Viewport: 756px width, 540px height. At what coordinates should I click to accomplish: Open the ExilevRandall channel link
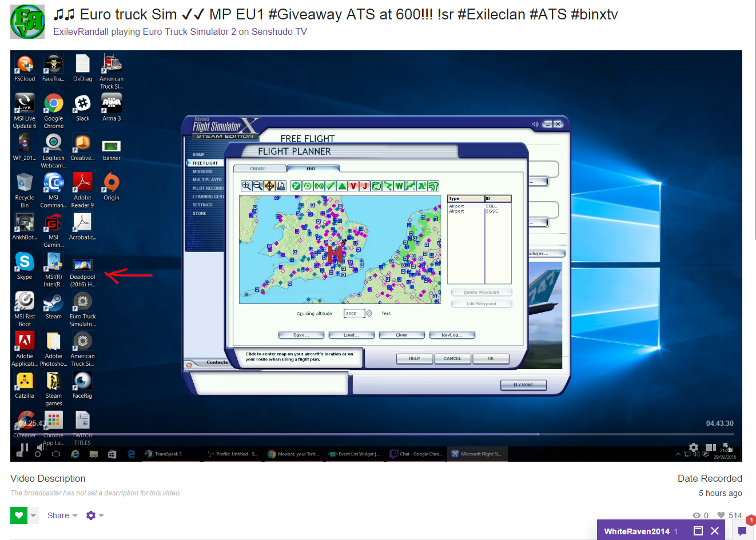click(81, 31)
